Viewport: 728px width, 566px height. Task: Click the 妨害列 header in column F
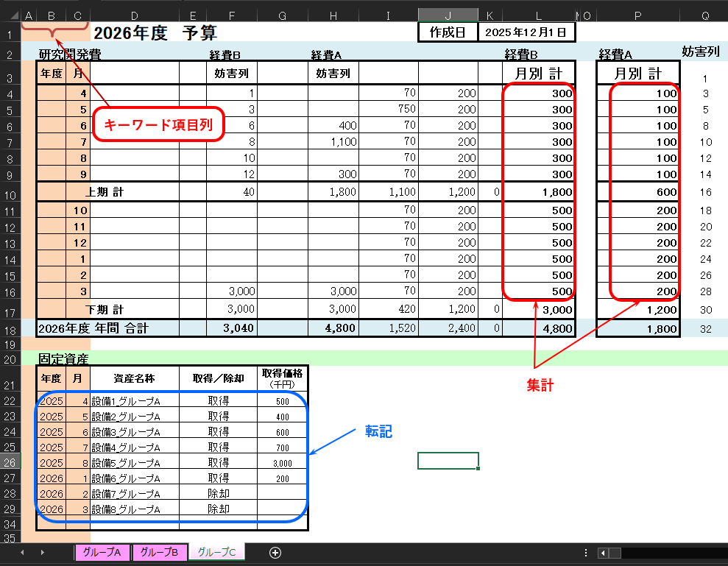[x=232, y=74]
